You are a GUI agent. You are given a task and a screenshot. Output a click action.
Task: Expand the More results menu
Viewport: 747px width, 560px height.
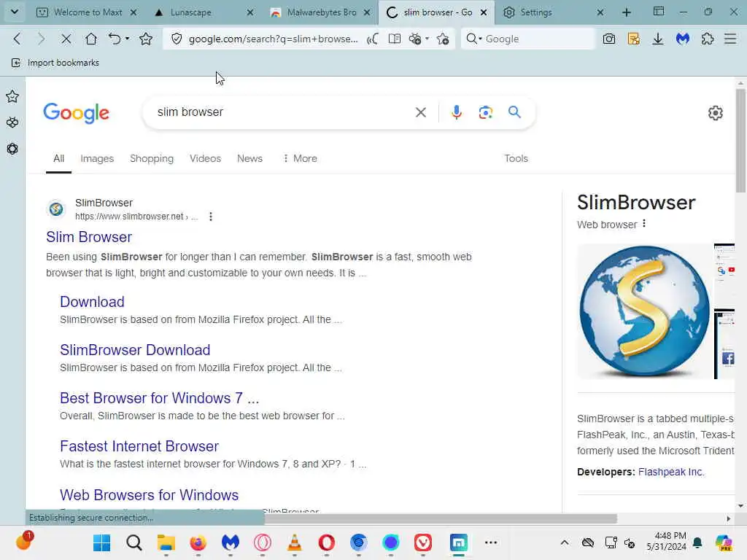300,158
